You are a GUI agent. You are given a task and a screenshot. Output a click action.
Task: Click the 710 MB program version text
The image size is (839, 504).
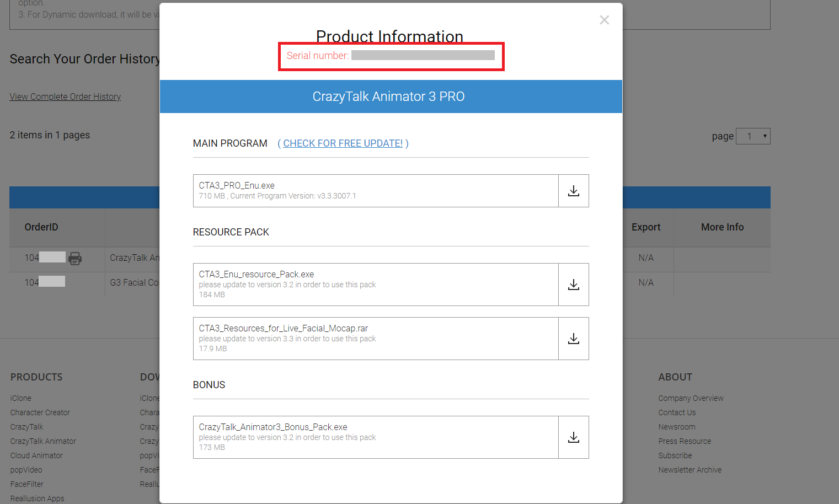tap(277, 196)
